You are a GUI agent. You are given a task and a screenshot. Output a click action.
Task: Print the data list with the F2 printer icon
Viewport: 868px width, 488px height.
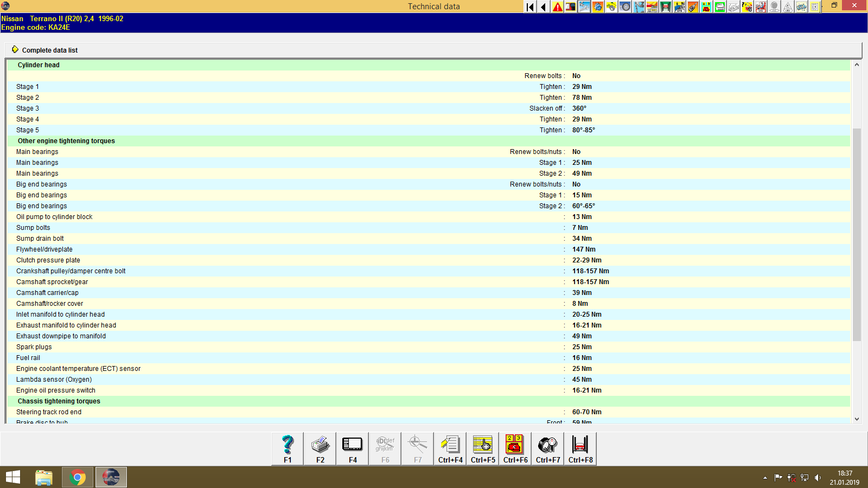[x=320, y=448]
